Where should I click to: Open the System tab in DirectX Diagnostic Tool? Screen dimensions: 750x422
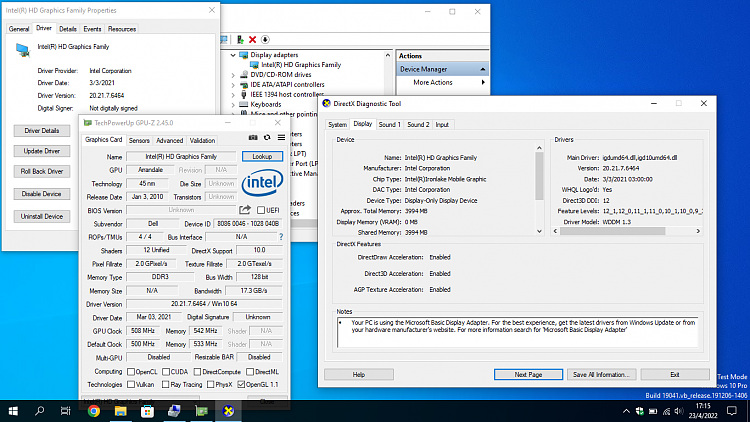click(x=337, y=124)
